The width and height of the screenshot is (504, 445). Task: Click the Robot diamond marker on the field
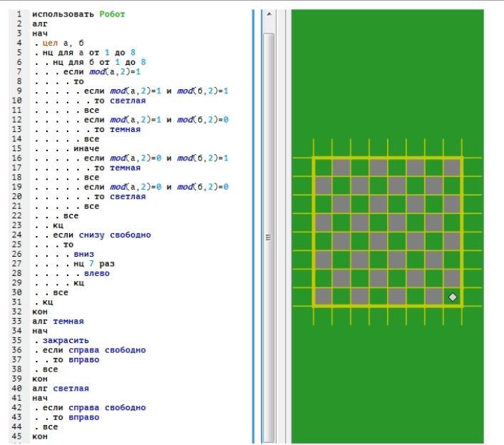pyautogui.click(x=453, y=297)
